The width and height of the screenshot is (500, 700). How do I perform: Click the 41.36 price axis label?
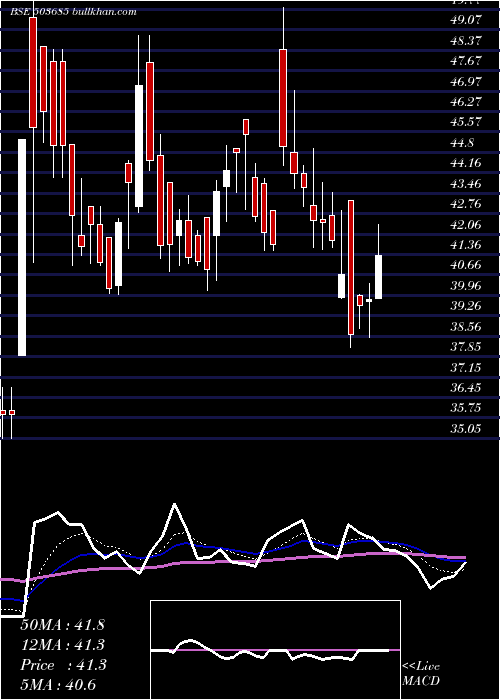467,245
